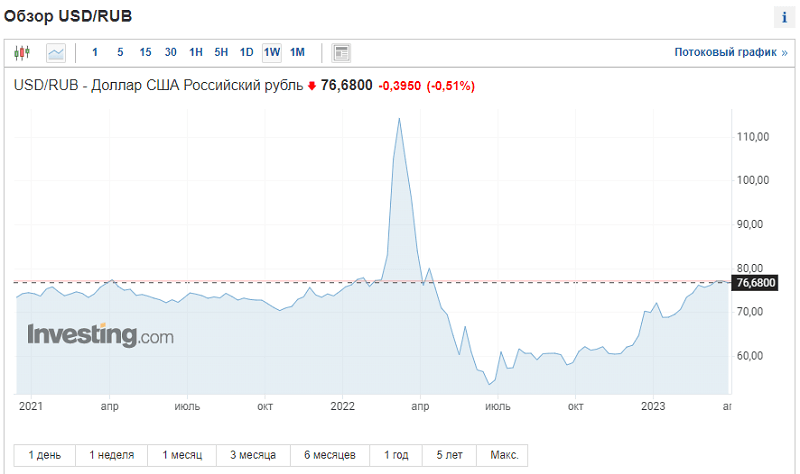
Task: Open the Потоковый график link
Action: (731, 52)
